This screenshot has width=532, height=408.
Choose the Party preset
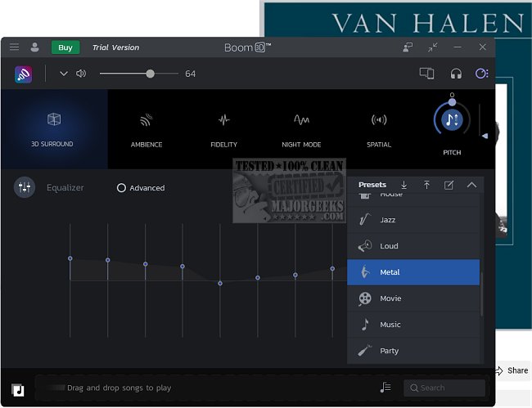coord(413,351)
